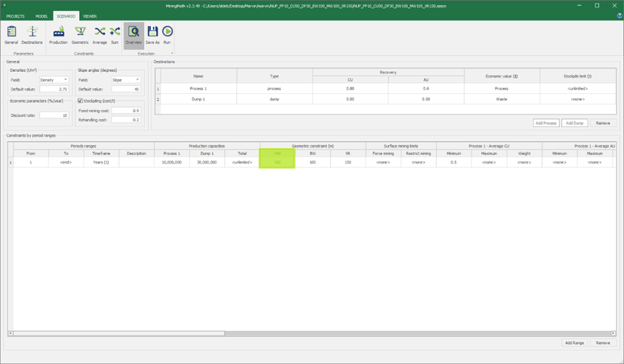Click the Overview execution icon

[x=133, y=35]
